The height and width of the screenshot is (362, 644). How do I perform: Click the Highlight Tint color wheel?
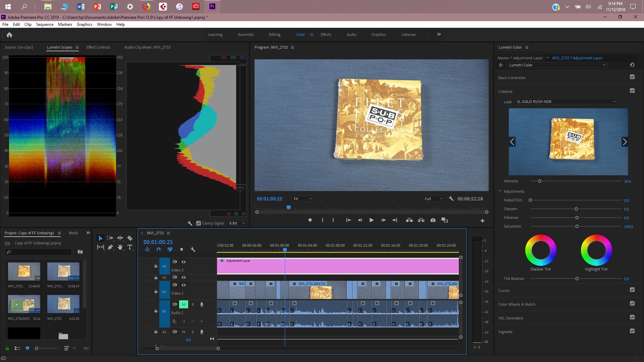596,250
